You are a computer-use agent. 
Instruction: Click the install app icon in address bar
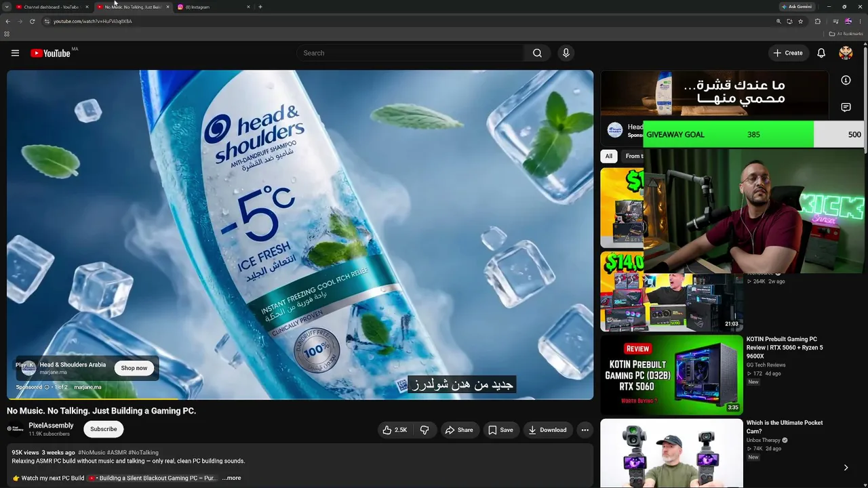click(789, 21)
